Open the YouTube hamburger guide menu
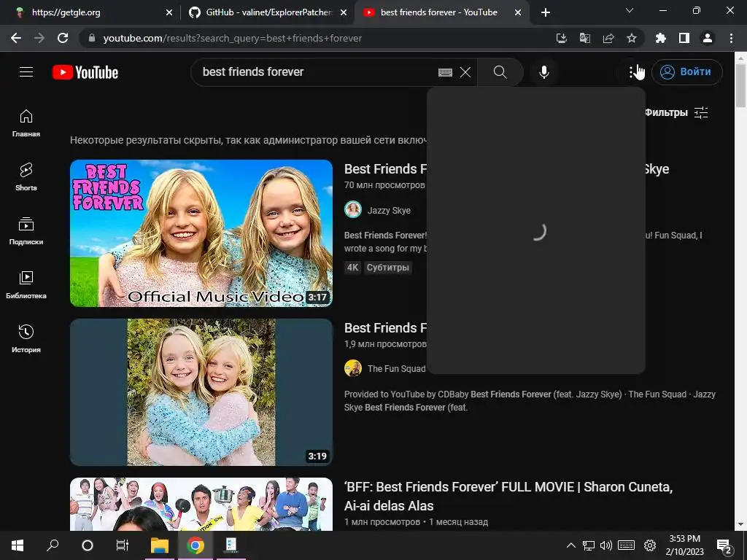This screenshot has height=560, width=747. pyautogui.click(x=26, y=72)
